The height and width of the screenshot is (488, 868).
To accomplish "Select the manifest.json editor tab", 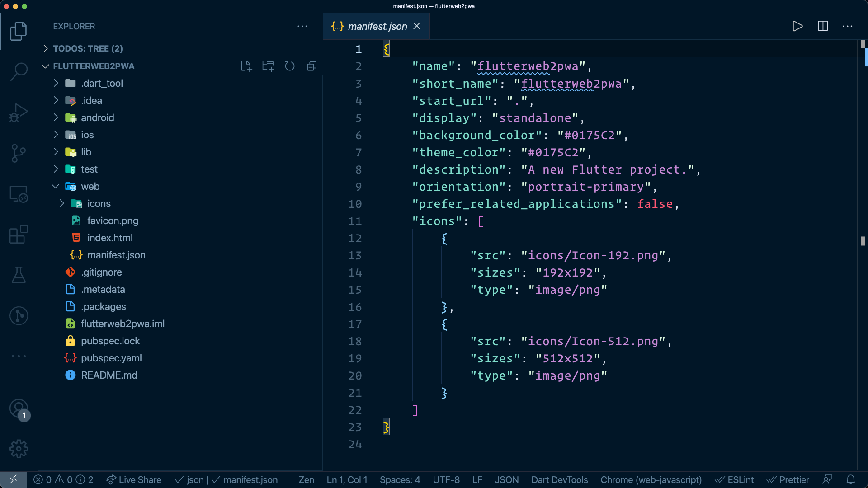I will tap(377, 26).
